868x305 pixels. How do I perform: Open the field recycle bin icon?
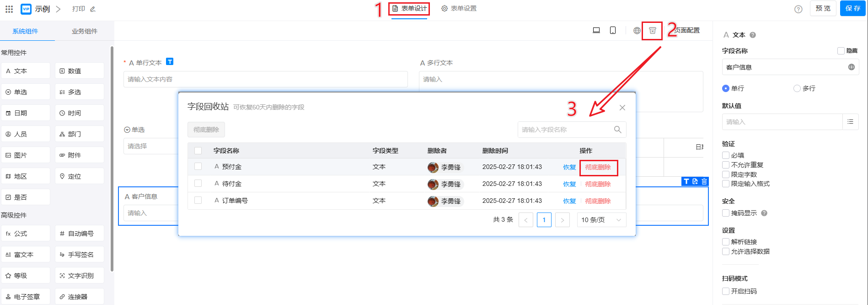pos(652,31)
